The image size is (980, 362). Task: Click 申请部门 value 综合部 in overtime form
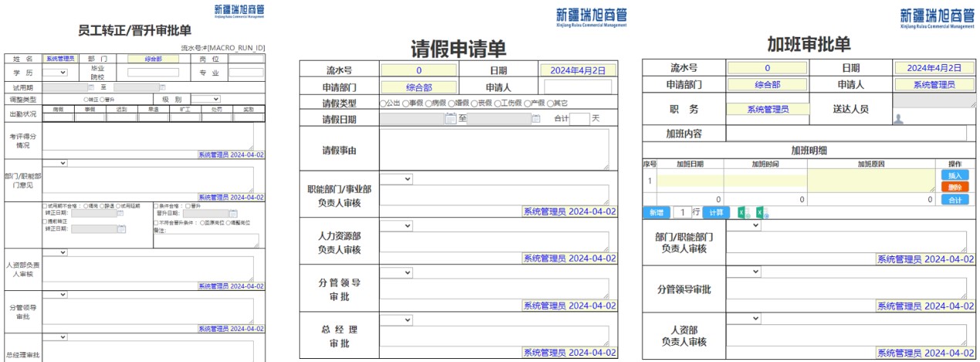point(767,85)
